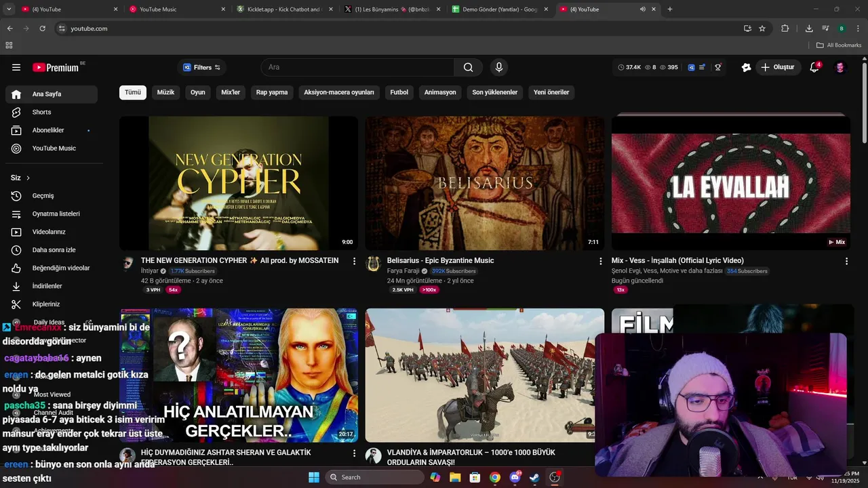Click the All Bookmarks folder

pyautogui.click(x=839, y=45)
